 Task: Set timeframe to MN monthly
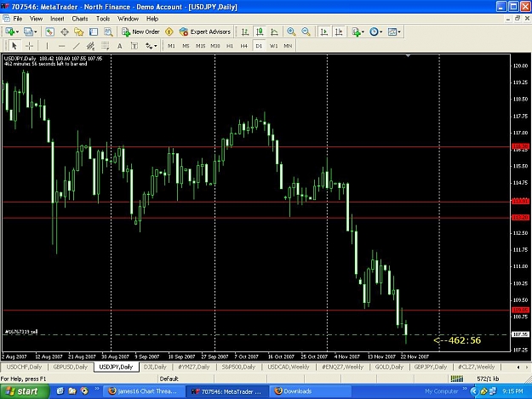click(x=288, y=46)
